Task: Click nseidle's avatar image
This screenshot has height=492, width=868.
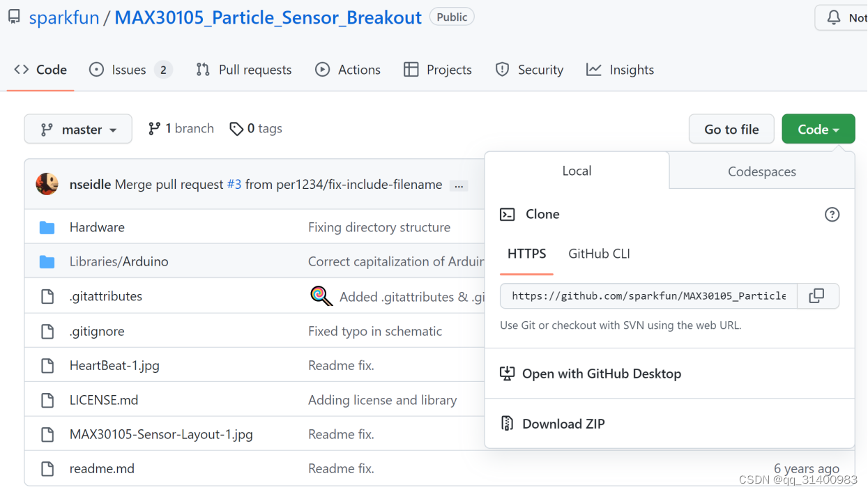Action: click(x=47, y=184)
